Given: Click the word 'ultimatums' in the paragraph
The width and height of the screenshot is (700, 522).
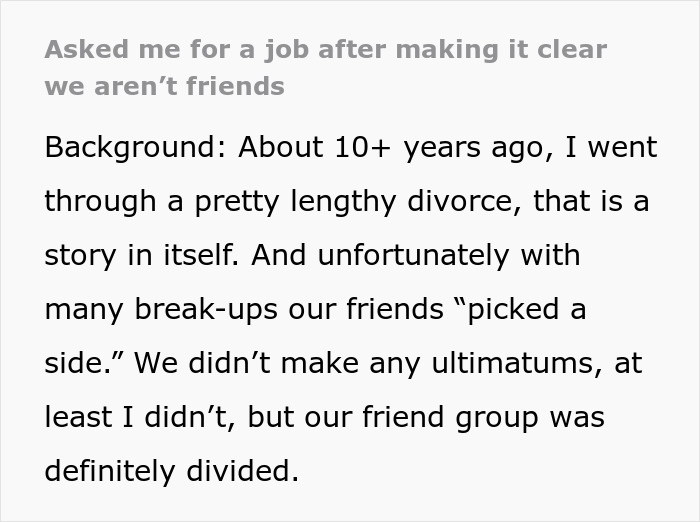Looking at the screenshot, I should [x=516, y=364].
